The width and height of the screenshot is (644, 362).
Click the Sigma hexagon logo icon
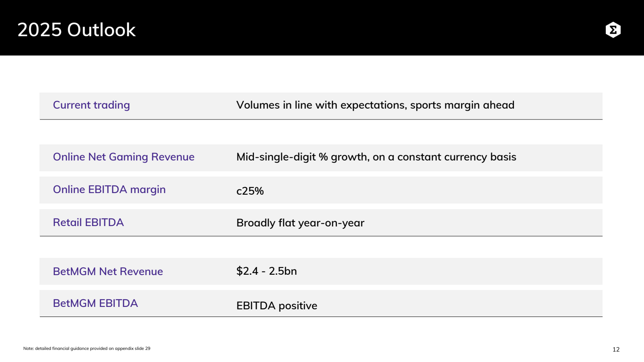coord(613,30)
